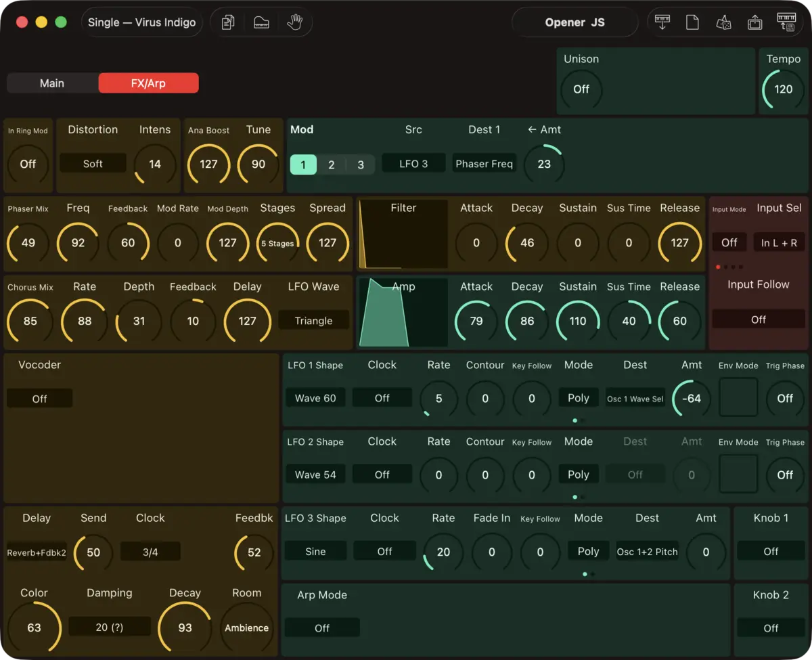Open the Distortion type Soft dropdown

pos(93,163)
